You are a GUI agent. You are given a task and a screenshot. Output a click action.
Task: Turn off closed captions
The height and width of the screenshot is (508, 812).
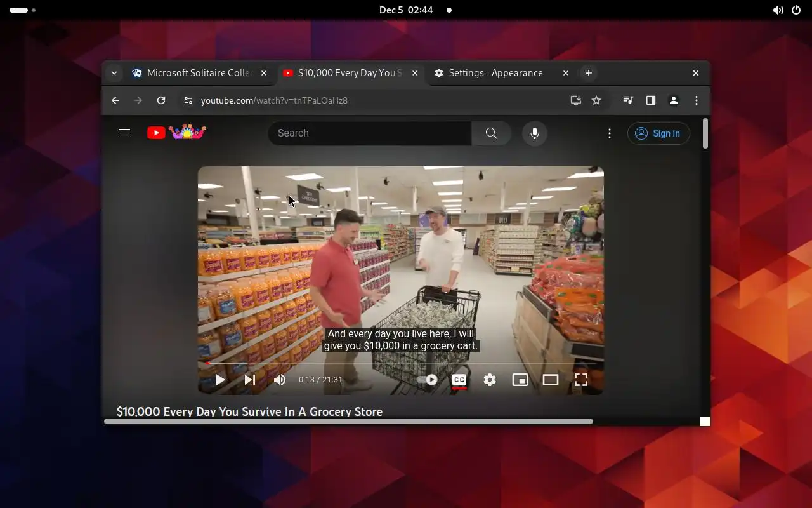[459, 380]
